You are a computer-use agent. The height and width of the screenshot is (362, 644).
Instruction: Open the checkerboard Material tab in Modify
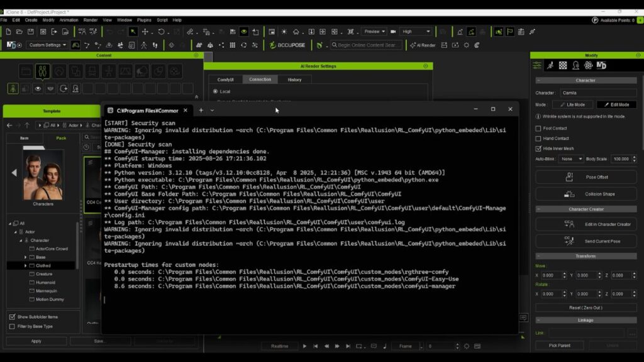pyautogui.click(x=563, y=65)
